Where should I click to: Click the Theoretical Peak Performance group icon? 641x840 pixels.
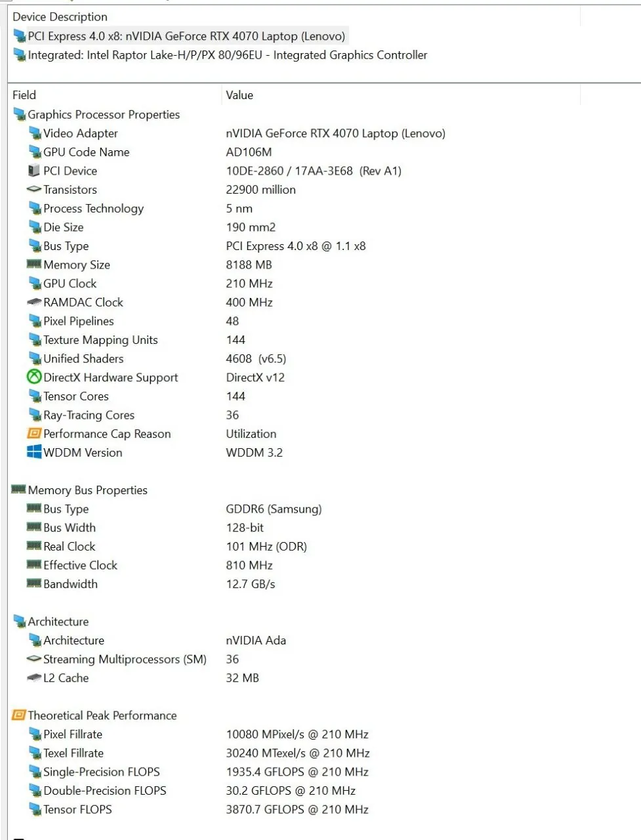pos(19,715)
